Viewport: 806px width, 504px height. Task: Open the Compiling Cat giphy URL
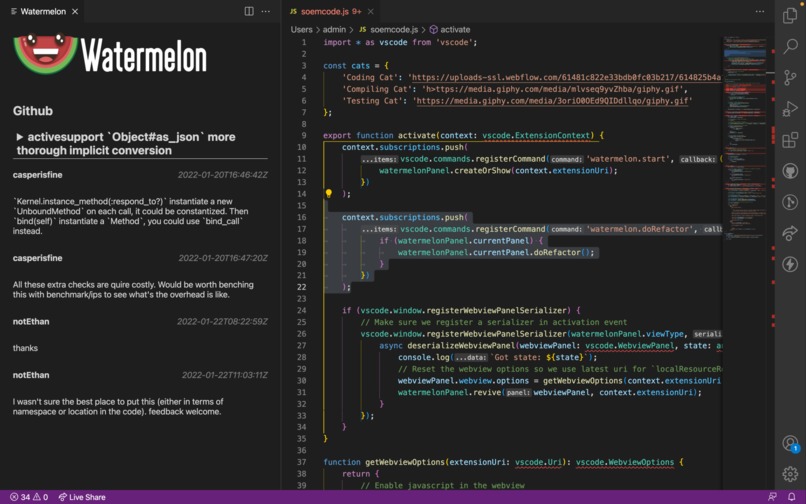click(552, 89)
